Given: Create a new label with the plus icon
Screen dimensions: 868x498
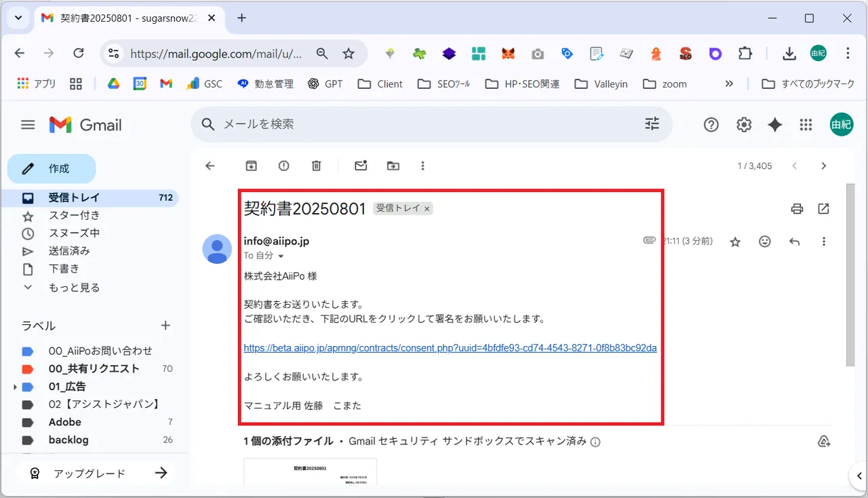Looking at the screenshot, I should pyautogui.click(x=165, y=326).
